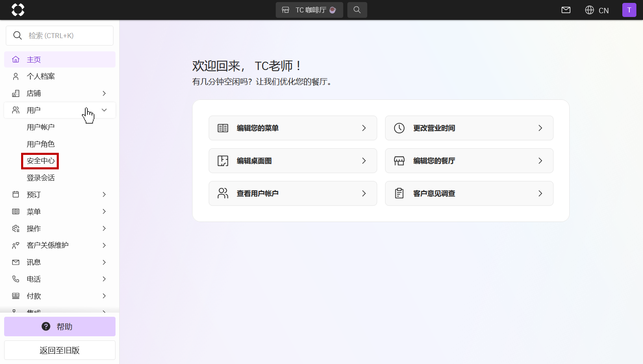Open the 编辑您的菜单 card
This screenshot has height=364, width=643.
[293, 128]
